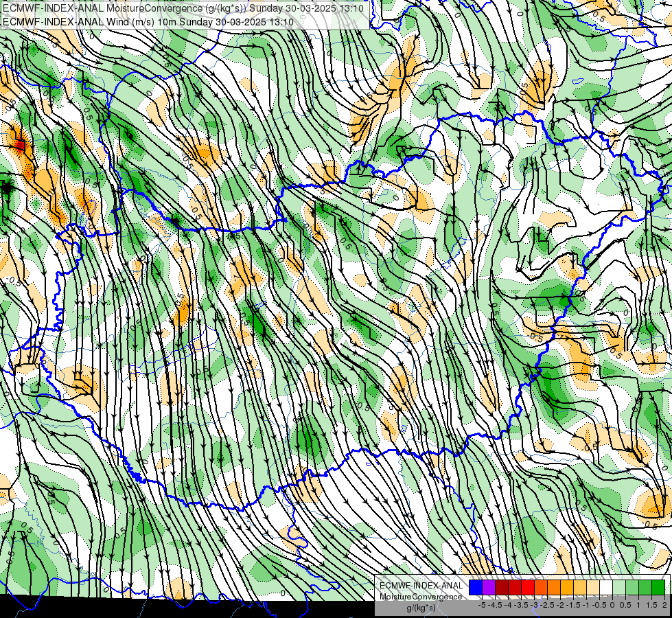Screen dimensions: 672x618
Task: Click the purple legend swatch
Action: pos(489,588)
